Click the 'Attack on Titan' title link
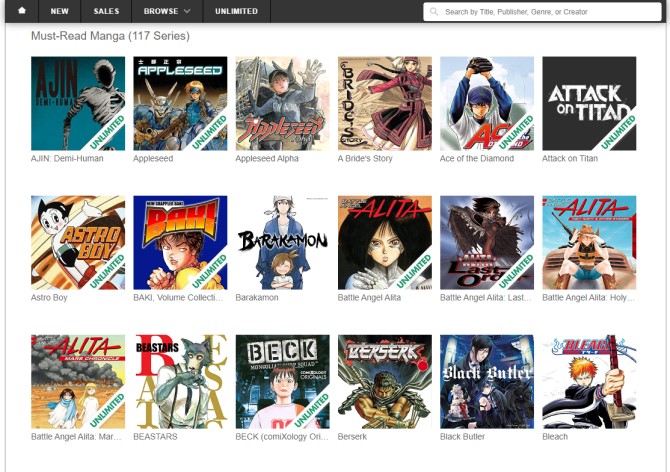The image size is (670, 472). click(x=570, y=158)
